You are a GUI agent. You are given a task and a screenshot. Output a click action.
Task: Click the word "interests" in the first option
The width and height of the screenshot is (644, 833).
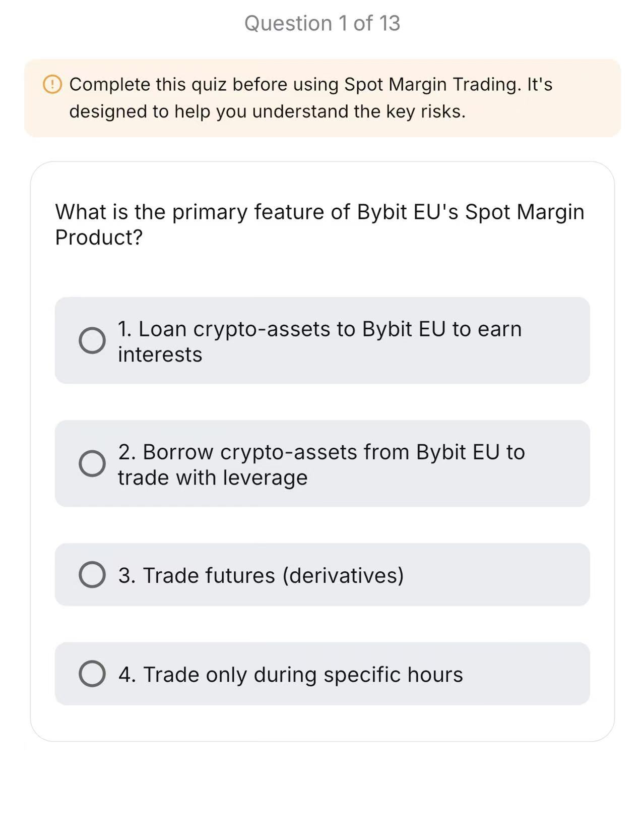(x=160, y=354)
